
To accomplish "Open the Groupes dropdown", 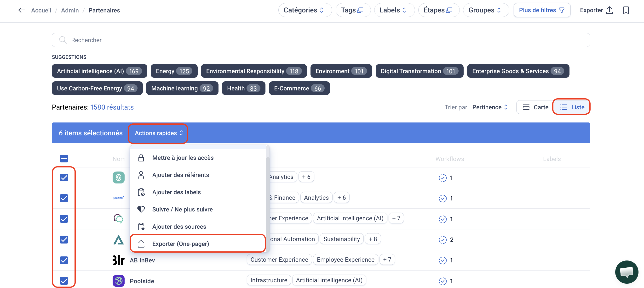I will click(486, 10).
